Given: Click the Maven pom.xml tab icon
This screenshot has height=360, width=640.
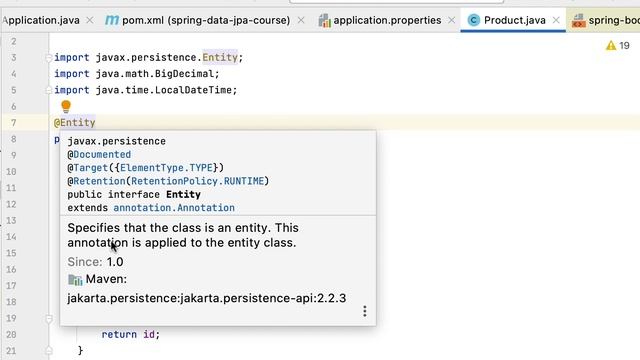Looking at the screenshot, I should coord(112,20).
